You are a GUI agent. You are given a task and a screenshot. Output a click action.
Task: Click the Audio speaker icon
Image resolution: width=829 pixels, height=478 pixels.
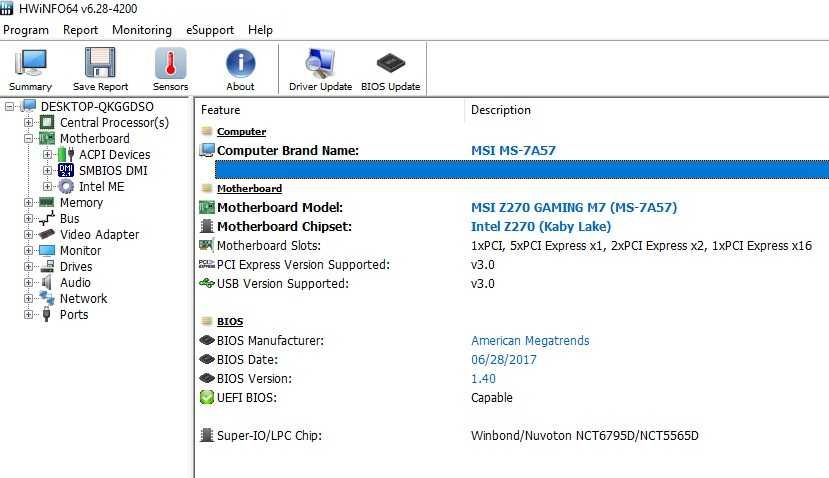47,282
